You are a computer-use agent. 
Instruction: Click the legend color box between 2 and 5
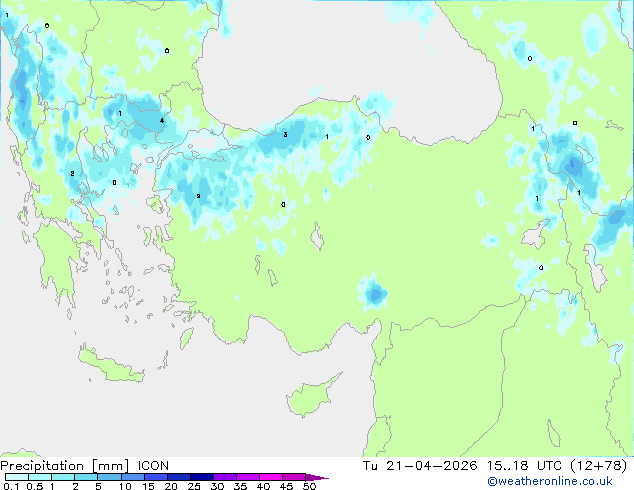[86, 477]
